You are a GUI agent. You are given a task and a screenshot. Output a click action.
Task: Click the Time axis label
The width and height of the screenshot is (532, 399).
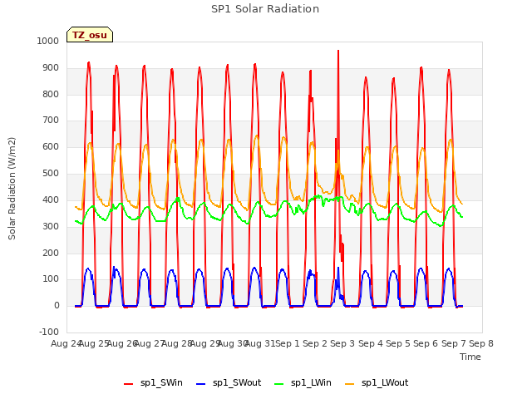tap(470, 357)
